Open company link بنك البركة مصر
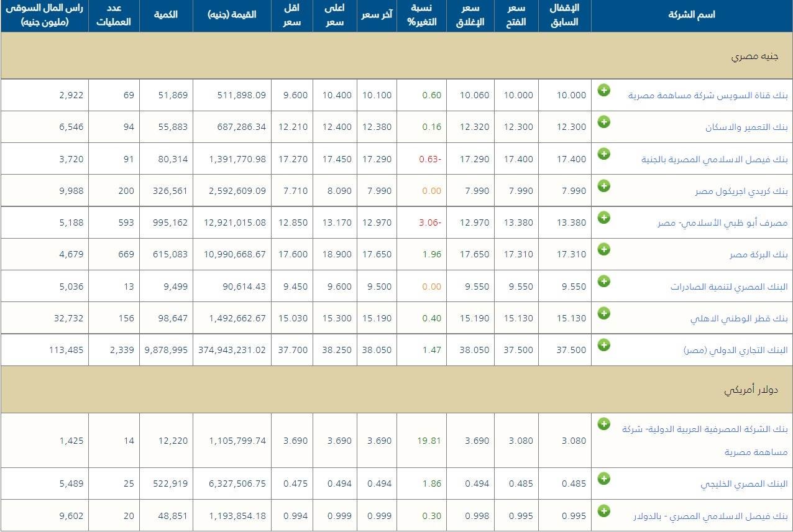Screen dimensions: 793x532 pos(759,255)
